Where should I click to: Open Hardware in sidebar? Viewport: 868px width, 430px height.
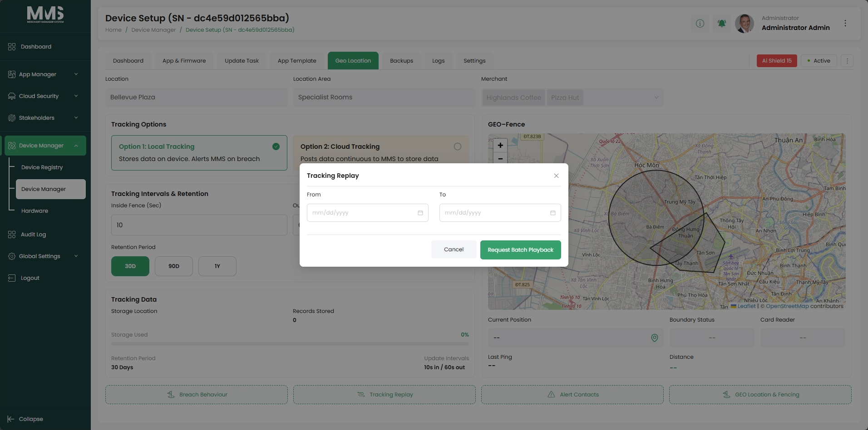35,211
